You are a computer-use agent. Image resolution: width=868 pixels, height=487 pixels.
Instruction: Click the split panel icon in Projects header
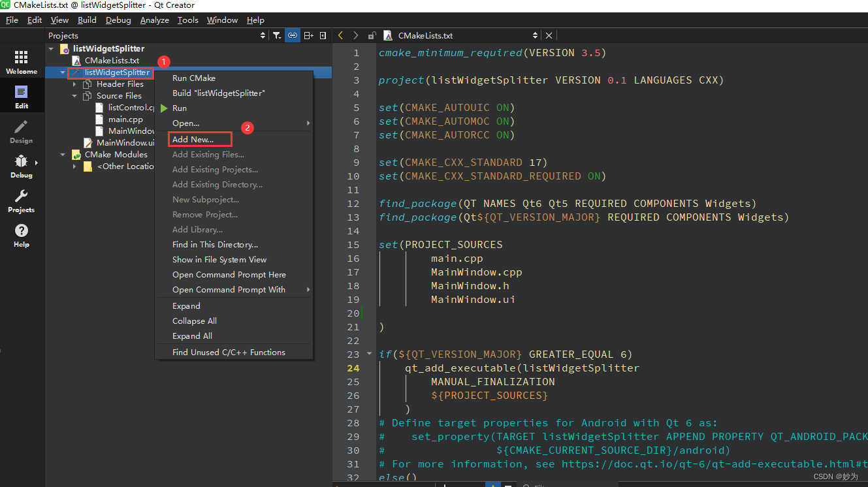coord(308,35)
